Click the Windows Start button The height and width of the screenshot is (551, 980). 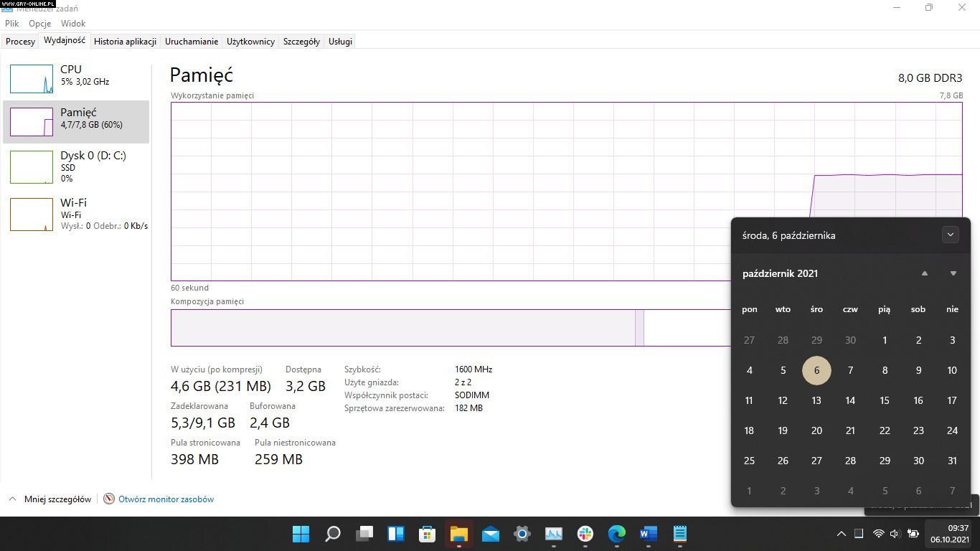coord(301,534)
